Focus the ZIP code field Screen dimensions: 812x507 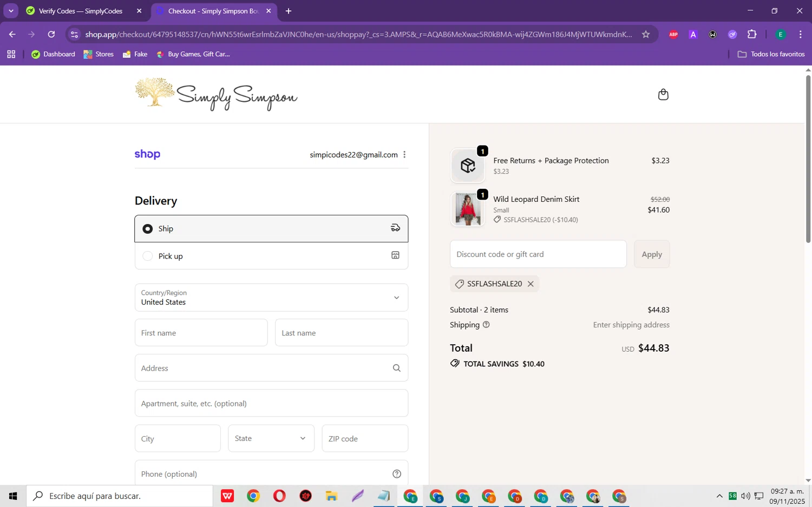[365, 438]
